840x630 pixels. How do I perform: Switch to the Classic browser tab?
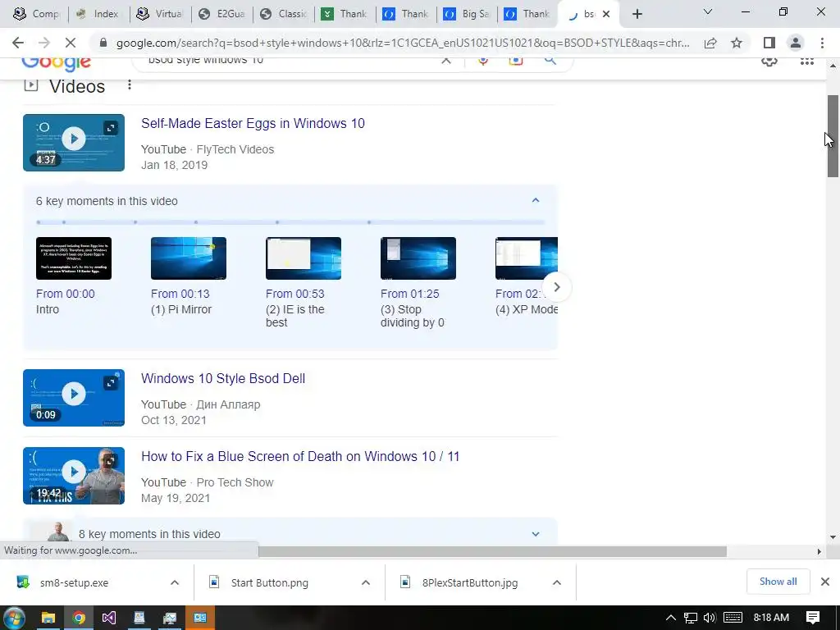pos(283,14)
